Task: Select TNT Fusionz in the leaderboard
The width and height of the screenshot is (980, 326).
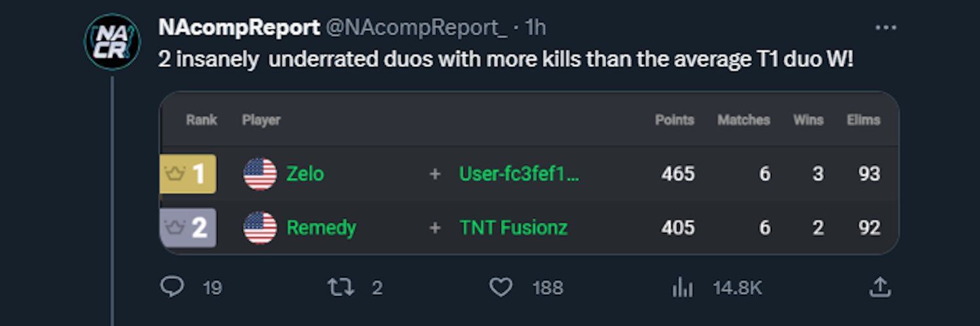Action: pos(513,227)
